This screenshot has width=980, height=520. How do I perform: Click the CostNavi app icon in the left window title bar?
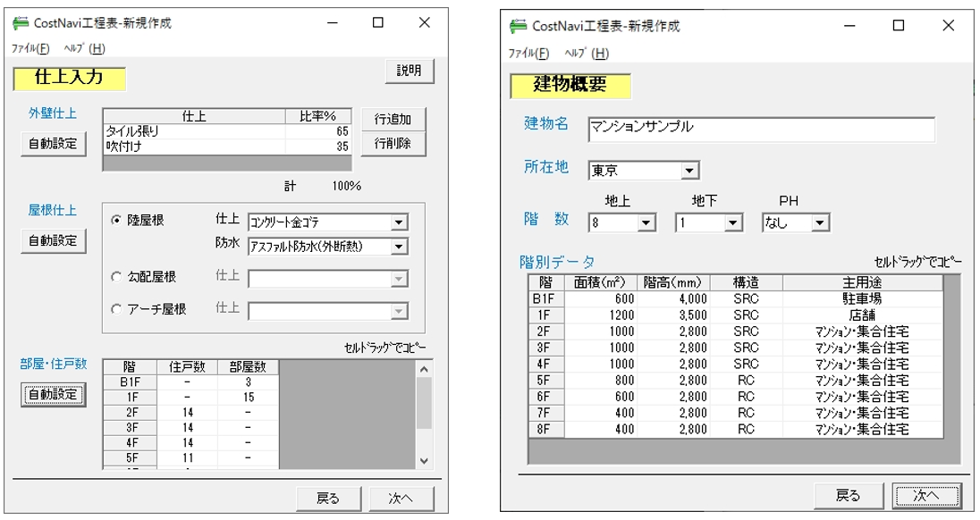pos(21,24)
